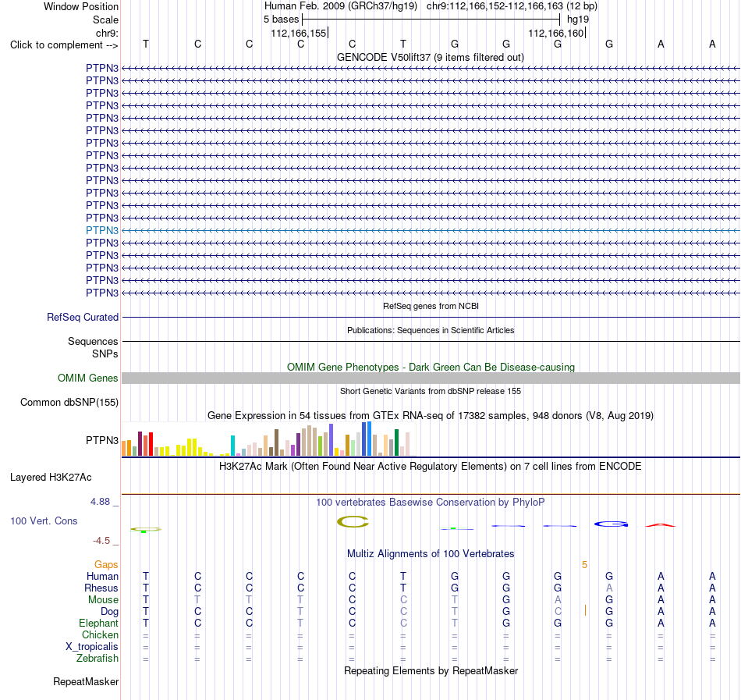Click the Scale label
Viewport: 741px width, 700px height.
point(105,20)
